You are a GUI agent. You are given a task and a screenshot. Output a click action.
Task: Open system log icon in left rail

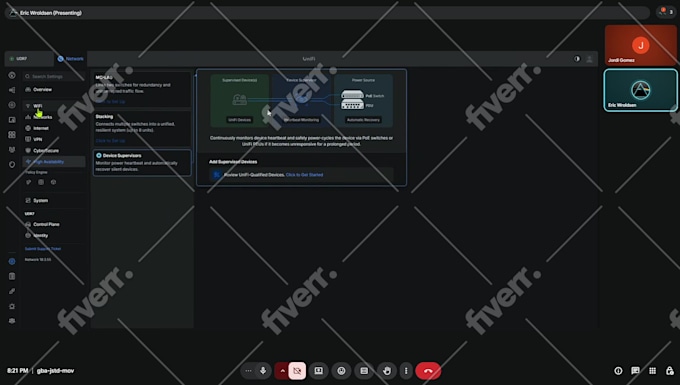pyautogui.click(x=12, y=276)
